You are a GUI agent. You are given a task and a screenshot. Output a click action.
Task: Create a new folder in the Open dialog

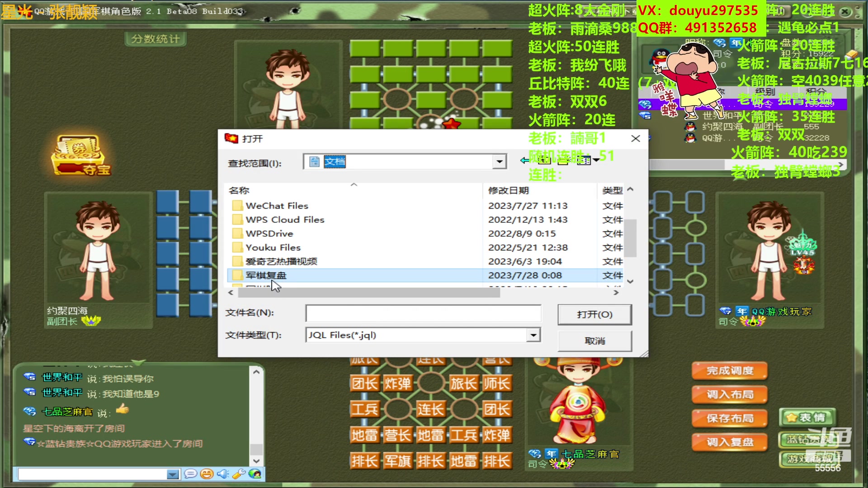pyautogui.click(x=563, y=160)
